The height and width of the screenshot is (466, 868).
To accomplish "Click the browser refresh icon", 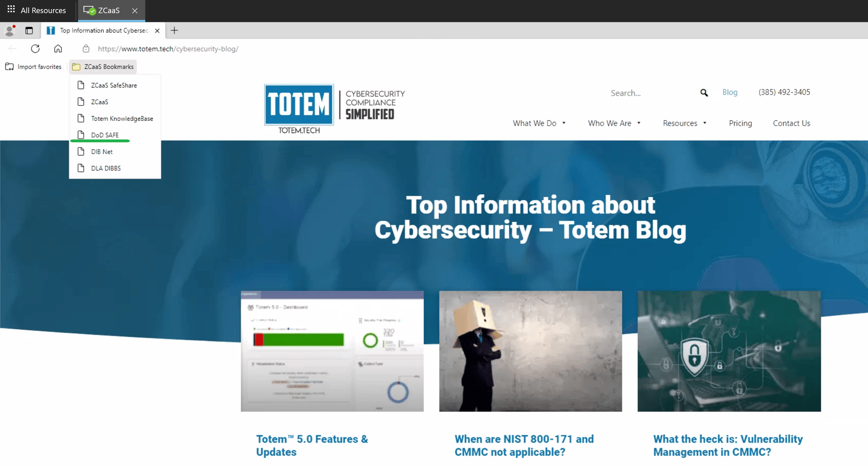I will [x=35, y=49].
